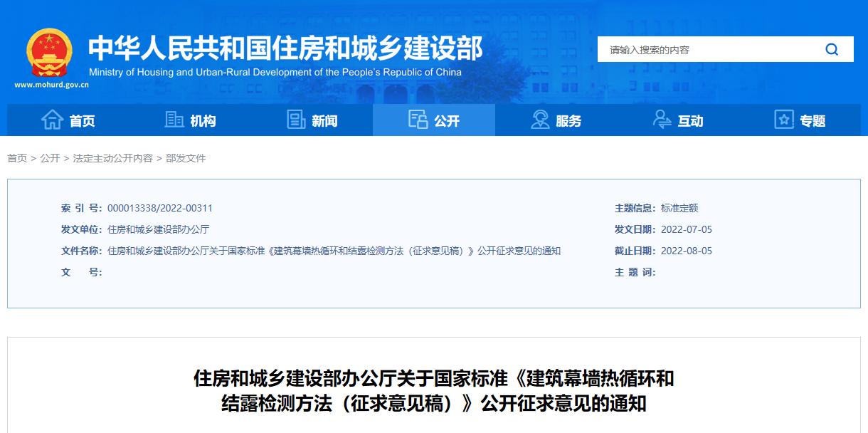Screen dimensions: 868x433
Task: Click the building icon beside 机构
Action: click(x=174, y=120)
